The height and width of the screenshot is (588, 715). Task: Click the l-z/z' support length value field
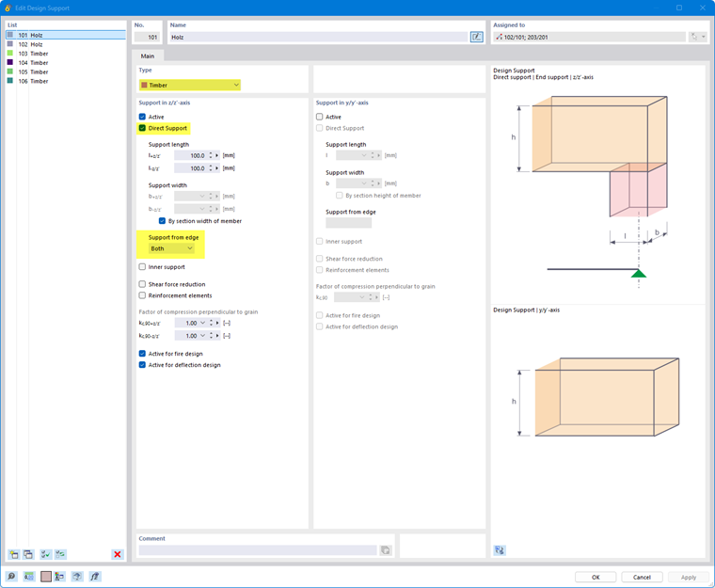(x=190, y=168)
